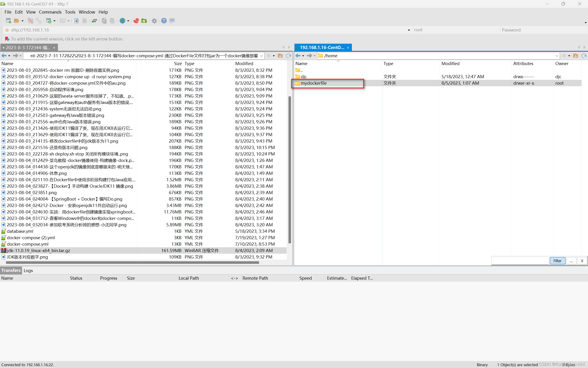
Task: Go back in the remote /home pane
Action: click(298, 56)
